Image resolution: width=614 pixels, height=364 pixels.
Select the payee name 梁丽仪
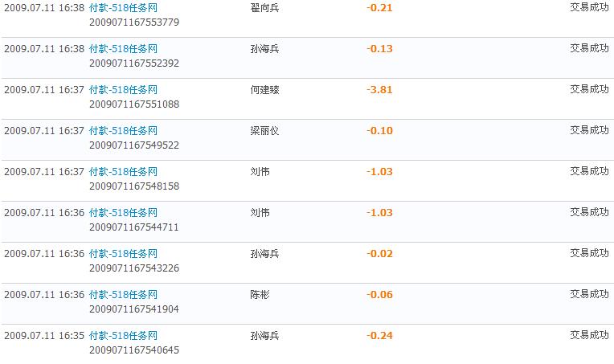264,131
